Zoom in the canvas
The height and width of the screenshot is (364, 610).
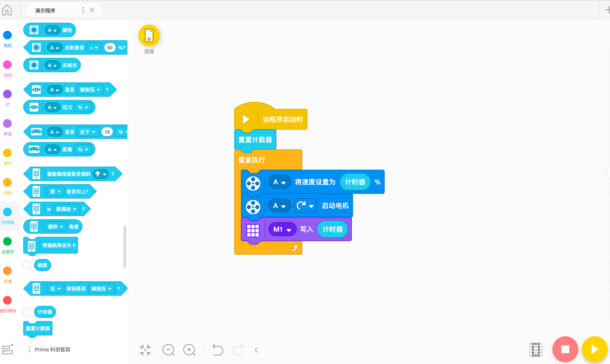[x=189, y=350]
